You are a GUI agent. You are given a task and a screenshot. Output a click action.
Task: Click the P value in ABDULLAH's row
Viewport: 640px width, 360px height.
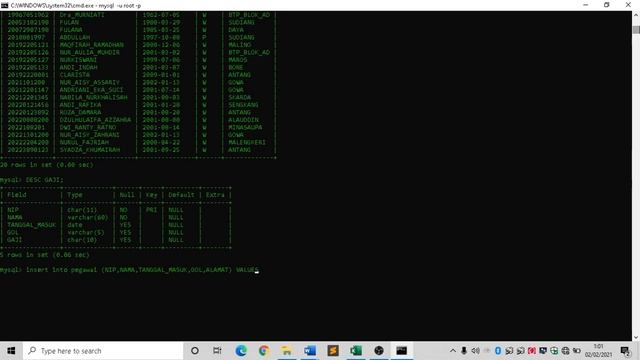click(204, 38)
